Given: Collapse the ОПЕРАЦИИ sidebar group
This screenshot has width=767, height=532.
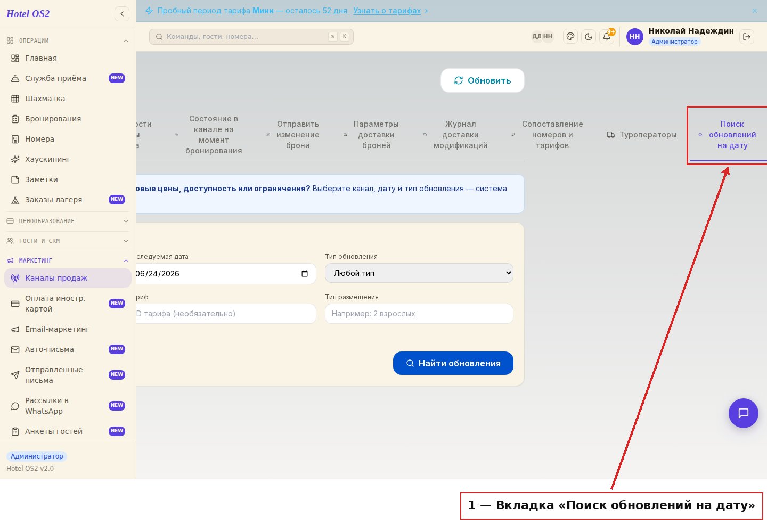Looking at the screenshot, I should [x=68, y=40].
